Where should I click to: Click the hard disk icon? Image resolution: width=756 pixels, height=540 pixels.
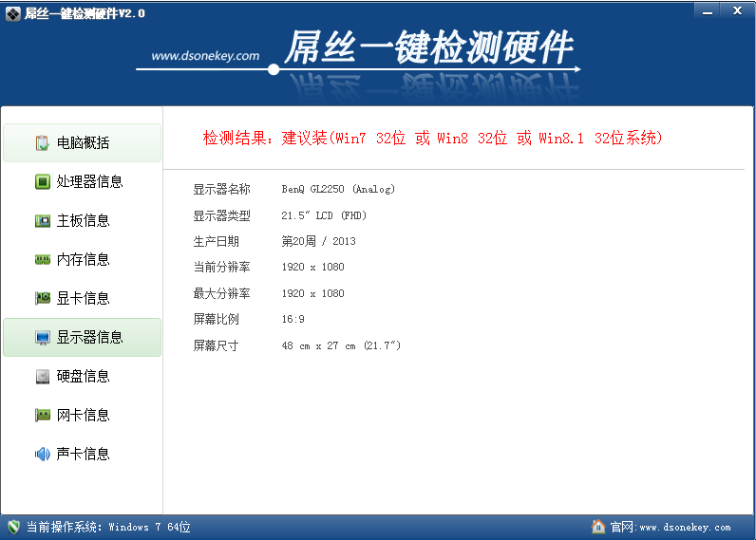point(43,377)
